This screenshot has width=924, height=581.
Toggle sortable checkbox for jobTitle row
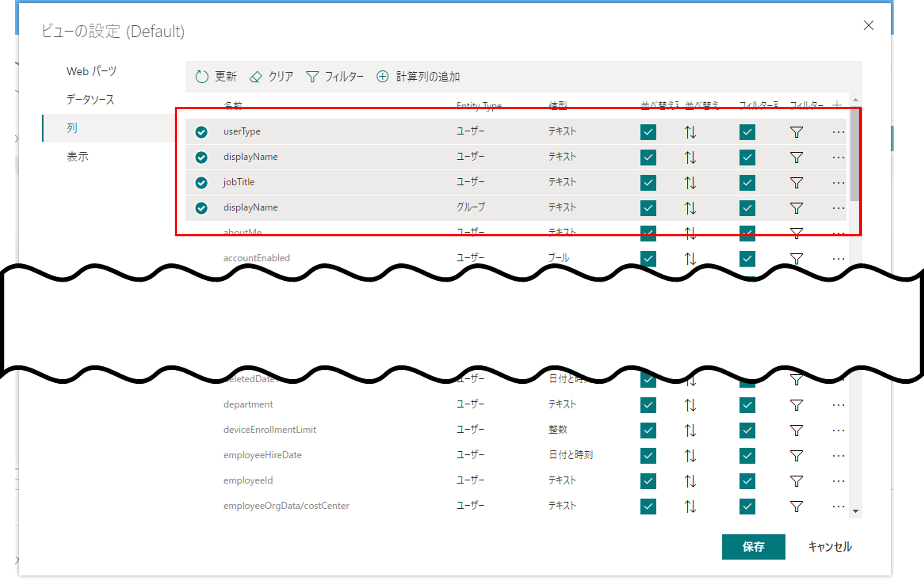pos(648,183)
